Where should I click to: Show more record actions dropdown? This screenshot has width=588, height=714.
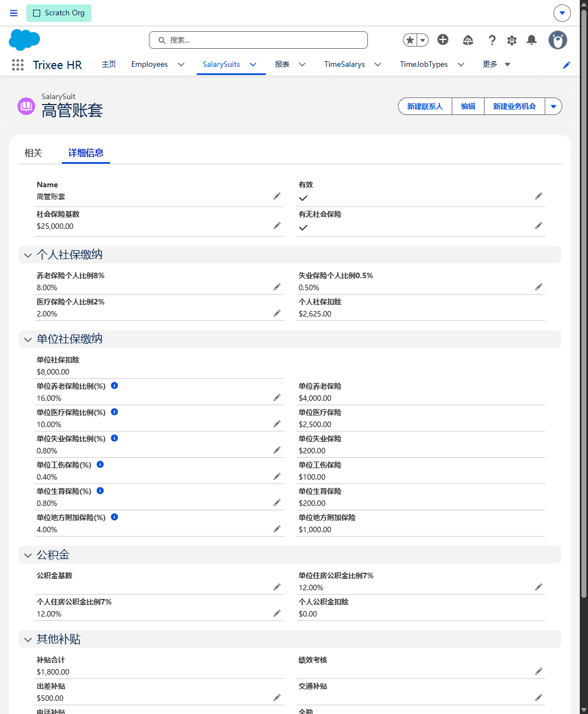tap(554, 106)
